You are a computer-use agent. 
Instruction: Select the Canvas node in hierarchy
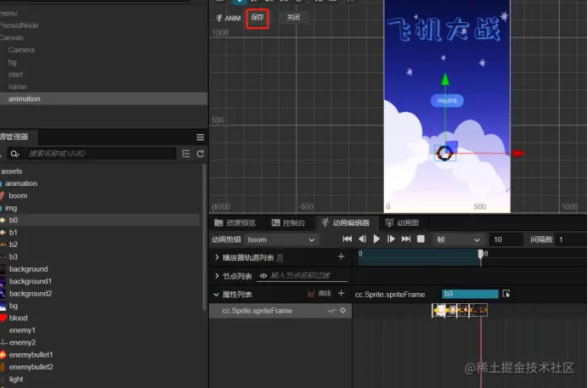pos(11,38)
